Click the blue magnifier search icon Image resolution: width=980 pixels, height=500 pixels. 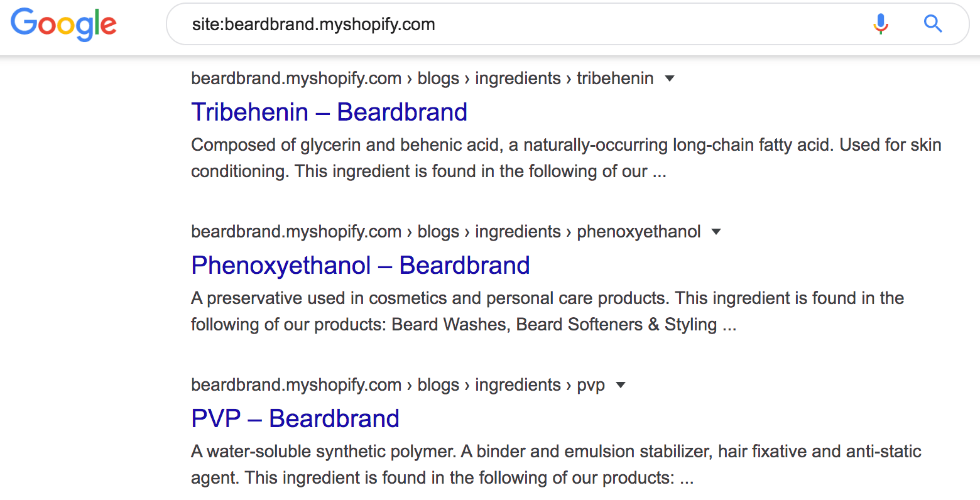point(933,24)
